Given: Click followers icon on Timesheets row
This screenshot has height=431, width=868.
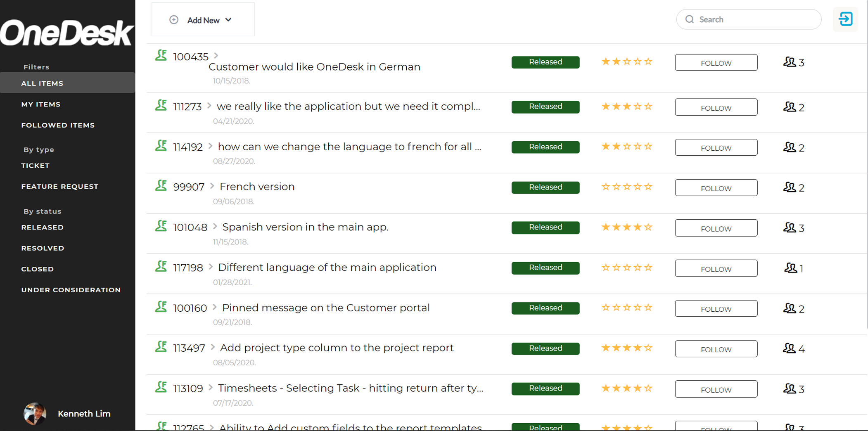Looking at the screenshot, I should pyautogui.click(x=790, y=388).
